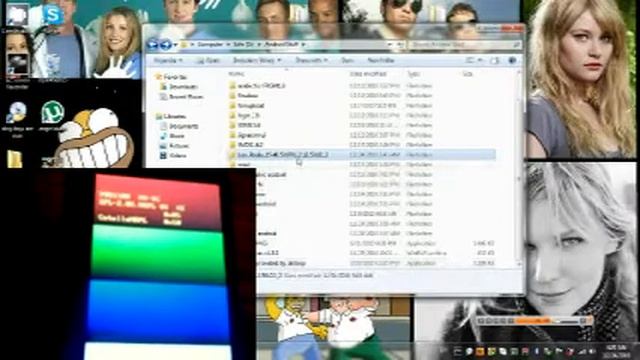Open the view options dropdown arrow

click(480, 60)
